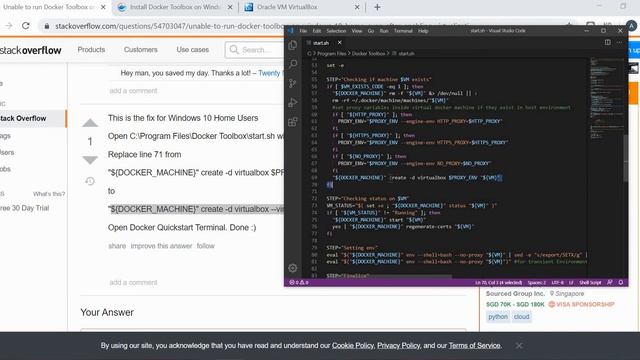Click share link under the answer
This screenshot has width=640, height=360.
pos(117,246)
